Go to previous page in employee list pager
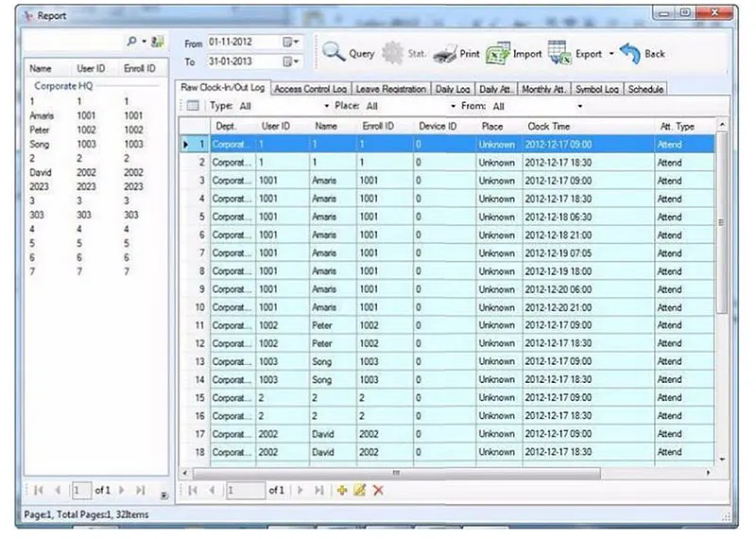756x539 pixels. (x=58, y=490)
